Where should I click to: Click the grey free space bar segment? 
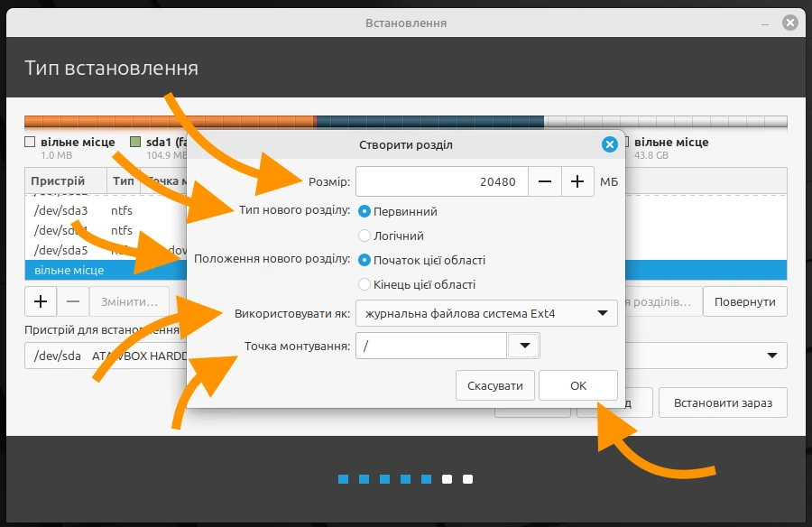[x=666, y=123]
